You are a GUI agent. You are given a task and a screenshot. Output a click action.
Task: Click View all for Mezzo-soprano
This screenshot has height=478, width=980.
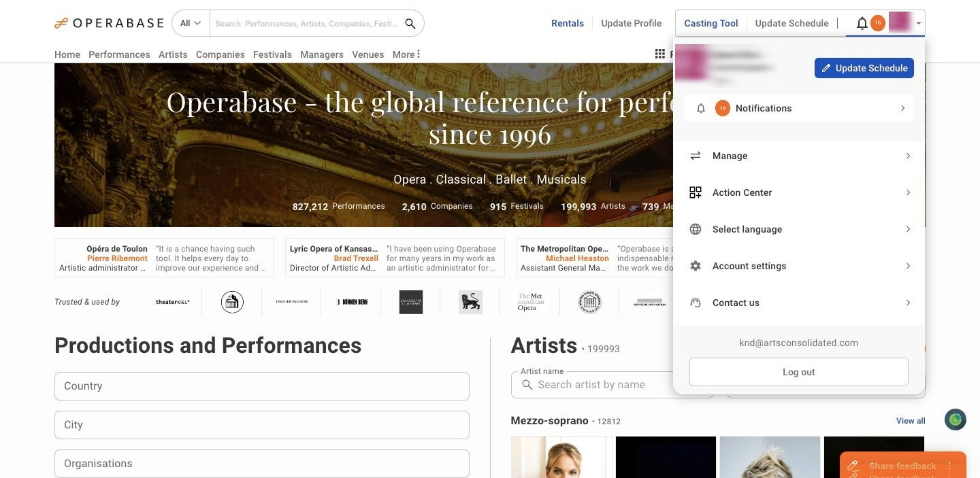point(911,421)
